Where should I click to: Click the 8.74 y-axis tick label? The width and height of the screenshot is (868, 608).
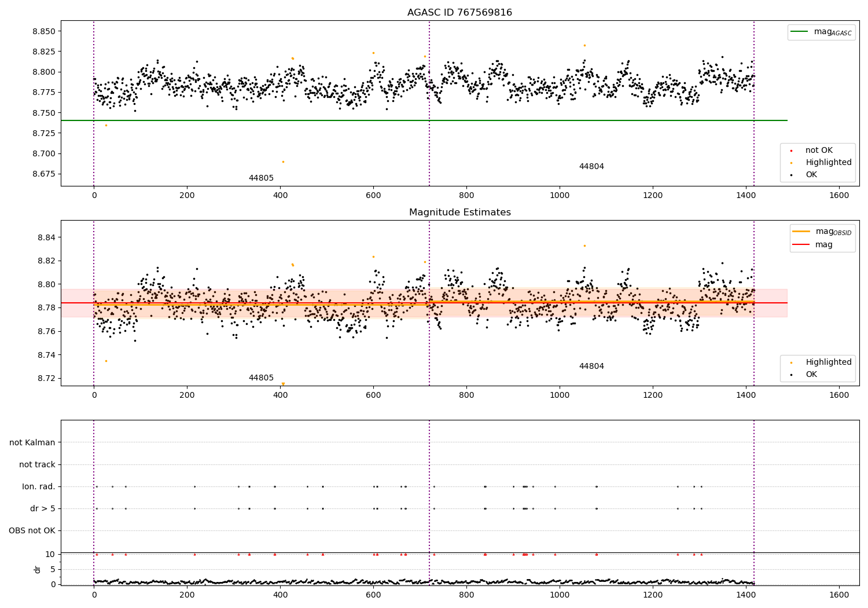47,355
